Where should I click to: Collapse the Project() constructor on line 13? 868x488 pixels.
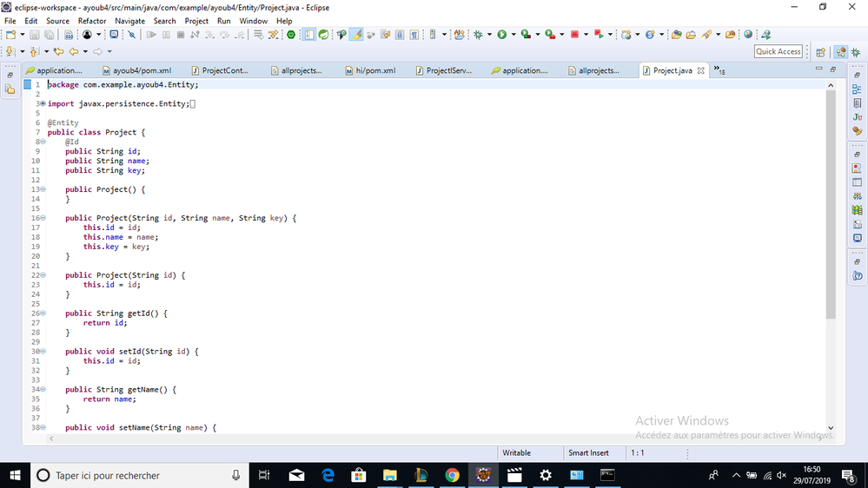pos(43,189)
